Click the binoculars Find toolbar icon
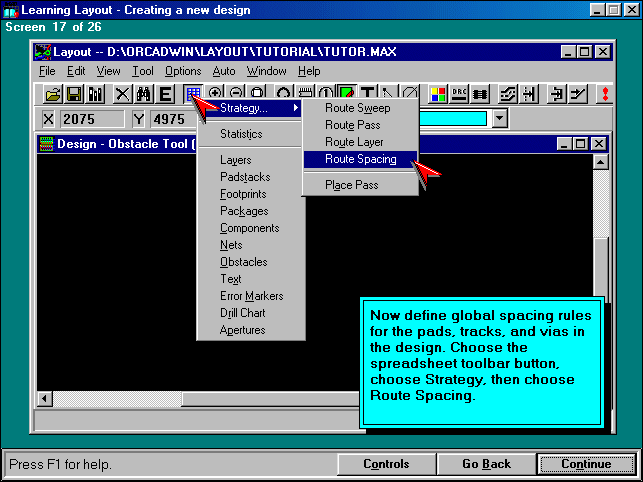Image resolution: width=643 pixels, height=482 pixels. 143,94
